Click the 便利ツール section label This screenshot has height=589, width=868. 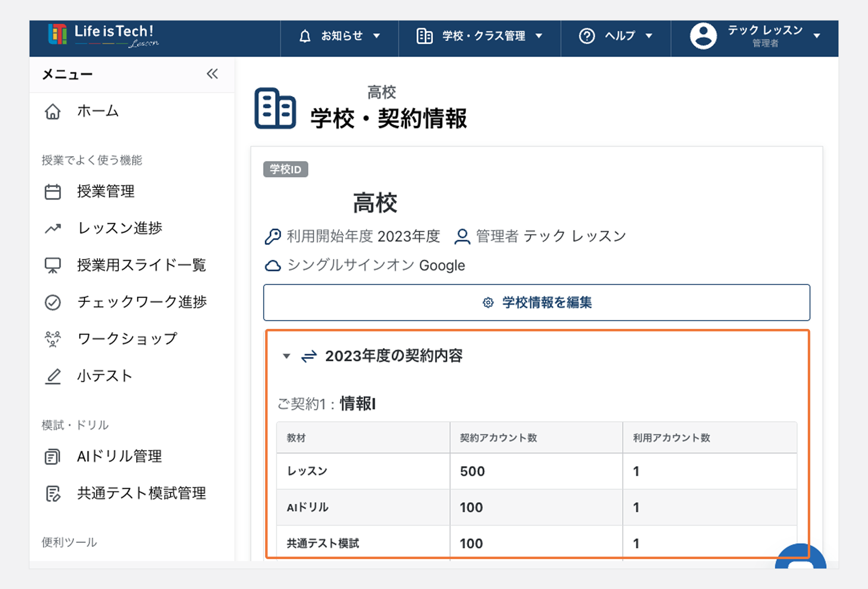[x=69, y=542]
